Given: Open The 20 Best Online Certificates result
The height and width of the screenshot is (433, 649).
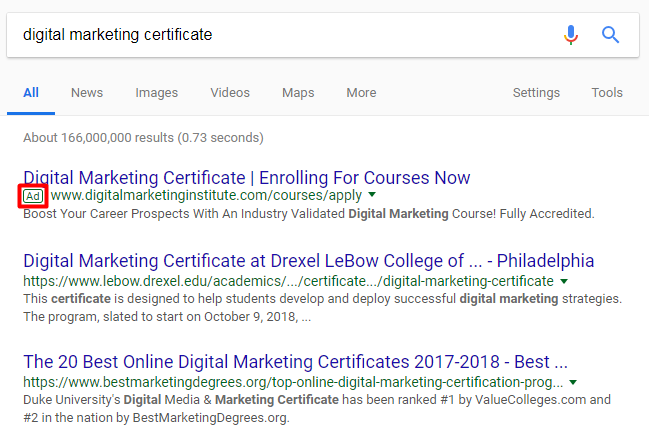Looking at the screenshot, I should pos(295,361).
